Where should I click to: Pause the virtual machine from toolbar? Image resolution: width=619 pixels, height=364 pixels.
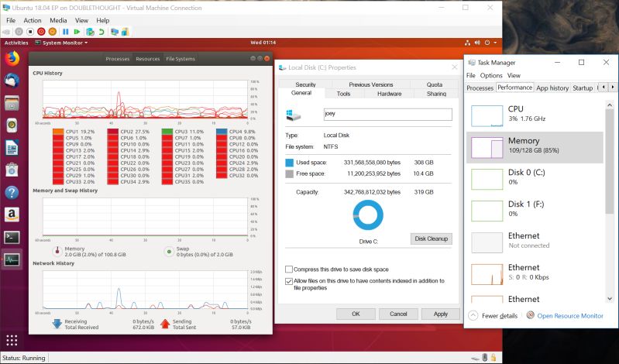66,32
